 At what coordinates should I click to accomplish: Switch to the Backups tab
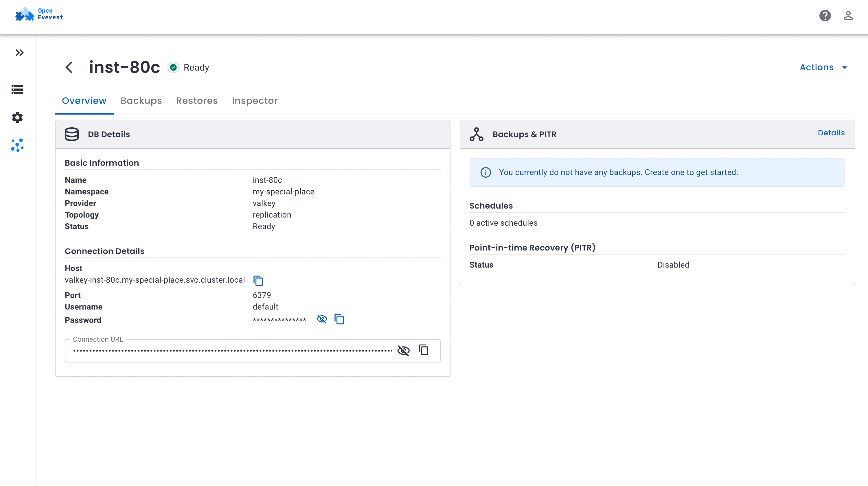141,101
